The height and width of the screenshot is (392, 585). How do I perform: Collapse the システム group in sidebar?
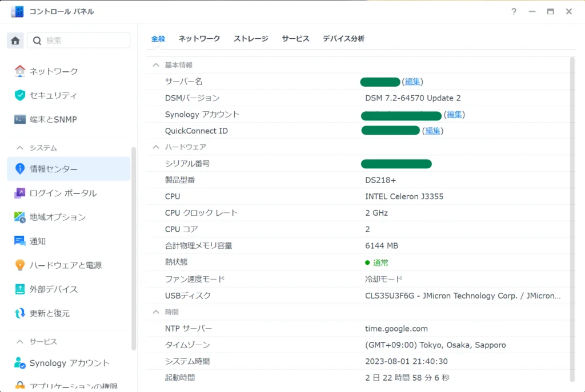click(20, 148)
